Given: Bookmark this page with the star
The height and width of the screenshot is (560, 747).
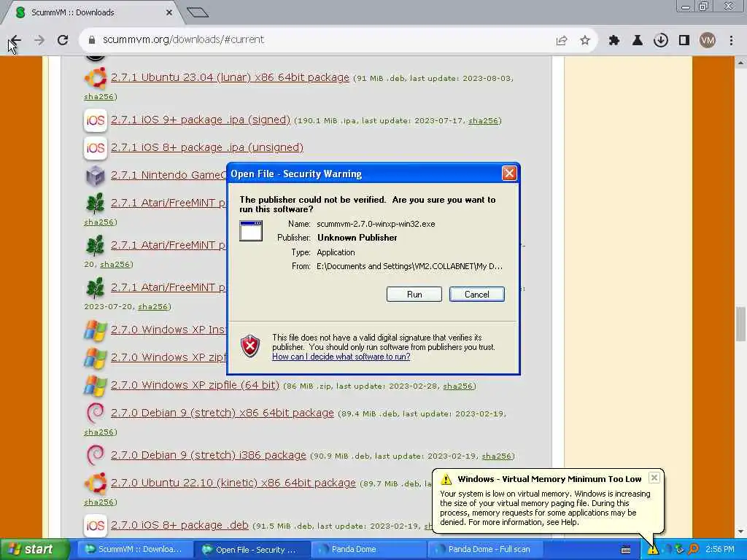Looking at the screenshot, I should 585,41.
